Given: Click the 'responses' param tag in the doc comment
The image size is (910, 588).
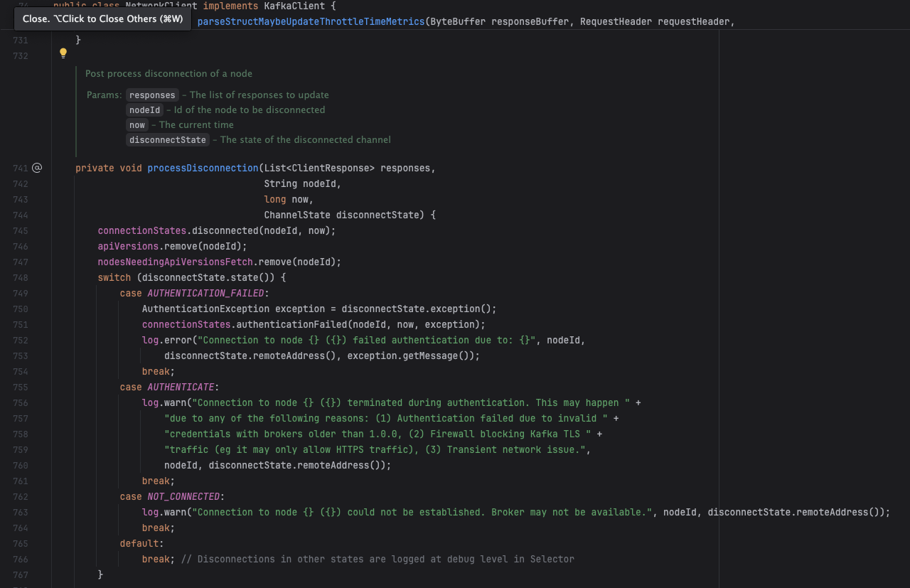Looking at the screenshot, I should pos(152,95).
